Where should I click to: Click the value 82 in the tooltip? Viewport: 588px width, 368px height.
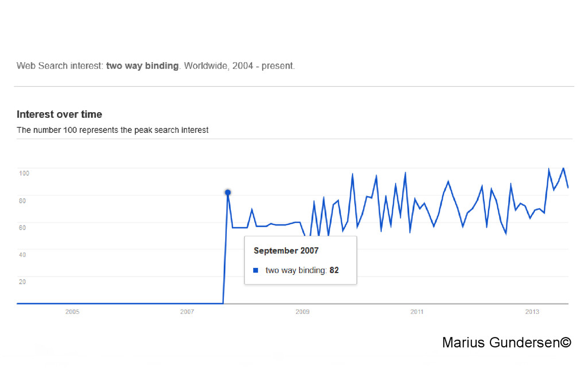pyautogui.click(x=334, y=270)
